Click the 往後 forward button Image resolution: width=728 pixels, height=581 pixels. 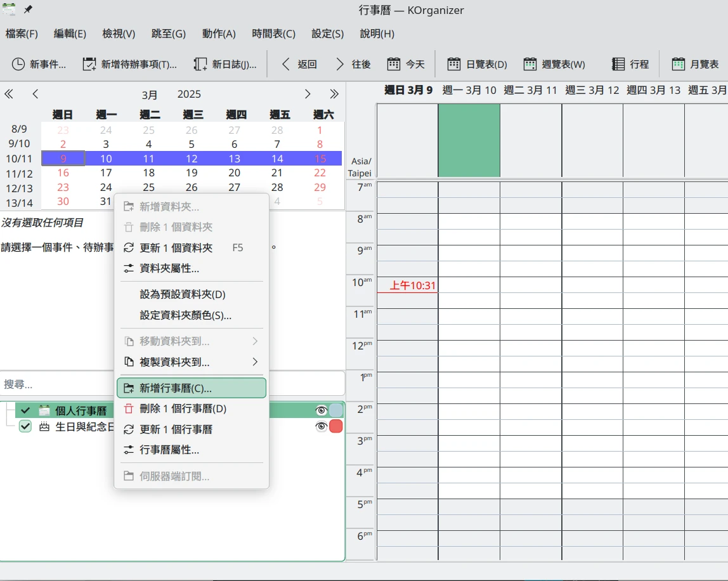coord(353,64)
